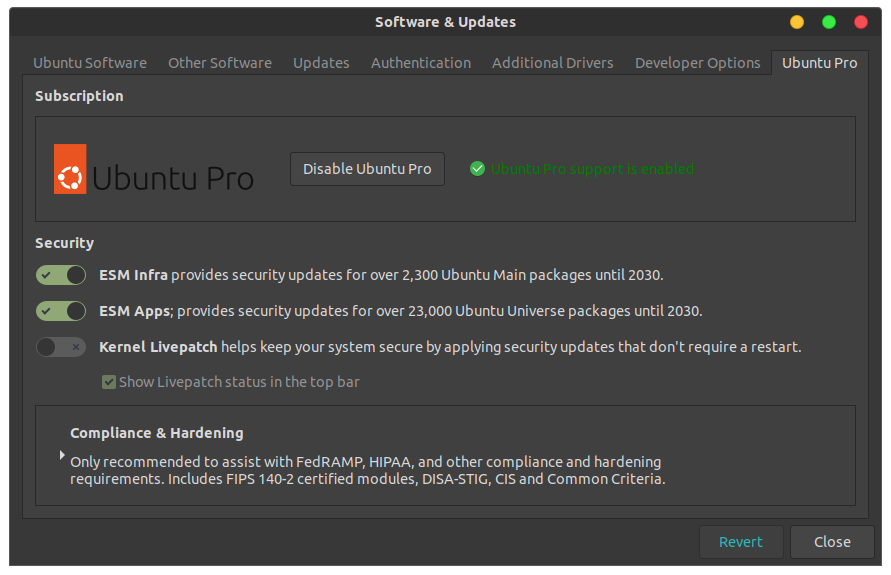The width and height of the screenshot is (891, 575).
Task: Click the Compliance & Hardening title text
Action: tap(157, 433)
